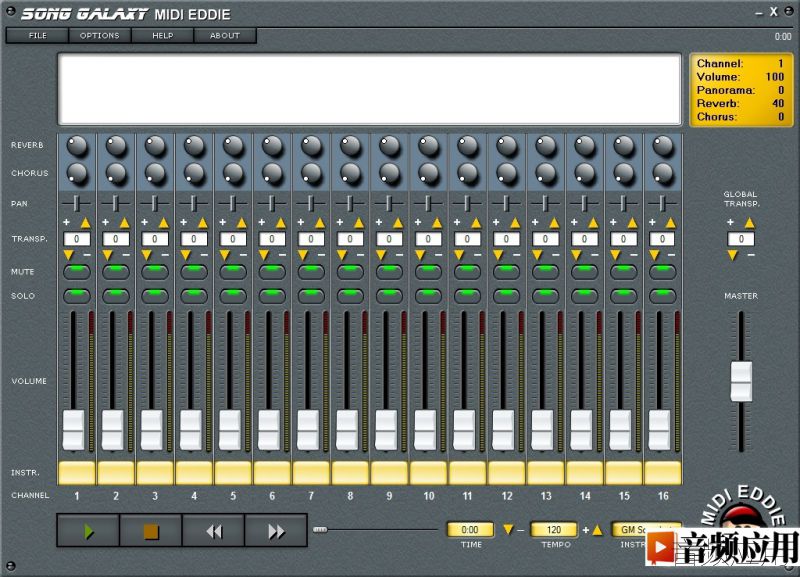This screenshot has height=577, width=800.
Task: Raise transpose with channel 1 up arrow
Action: 85,223
